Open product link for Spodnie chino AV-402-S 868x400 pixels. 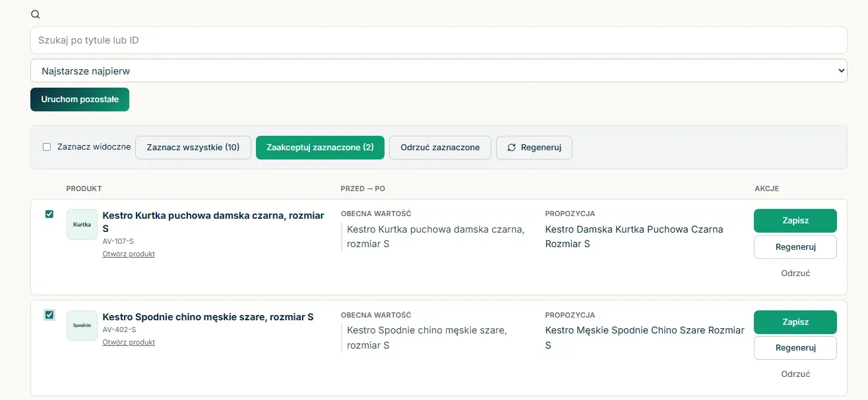click(x=129, y=342)
